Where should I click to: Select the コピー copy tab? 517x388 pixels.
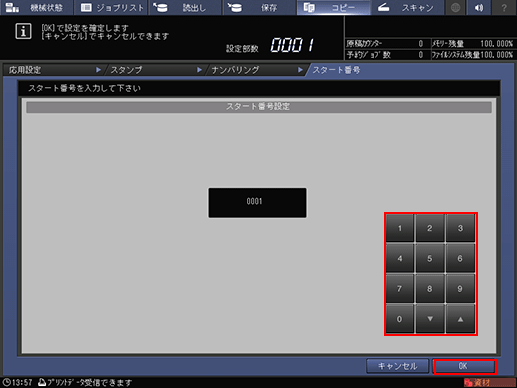(333, 7)
